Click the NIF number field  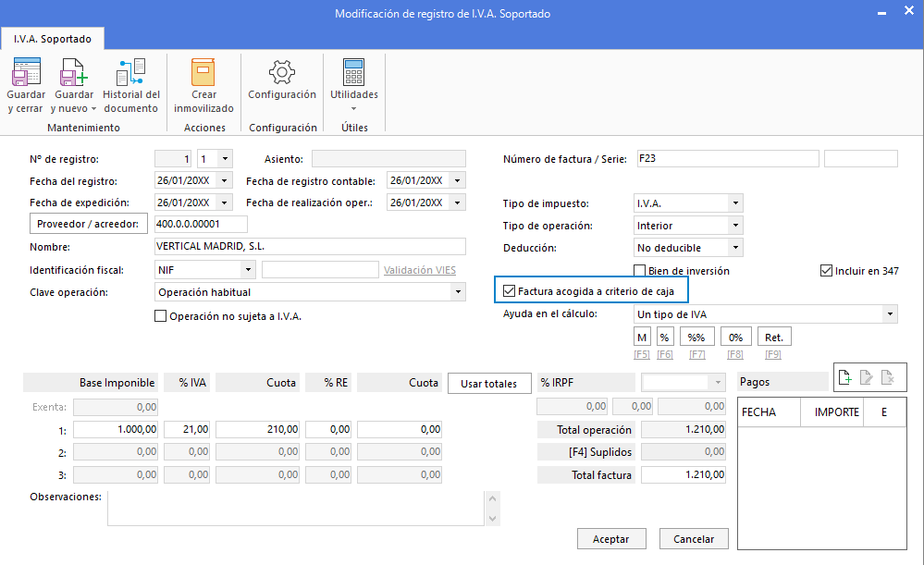[320, 270]
